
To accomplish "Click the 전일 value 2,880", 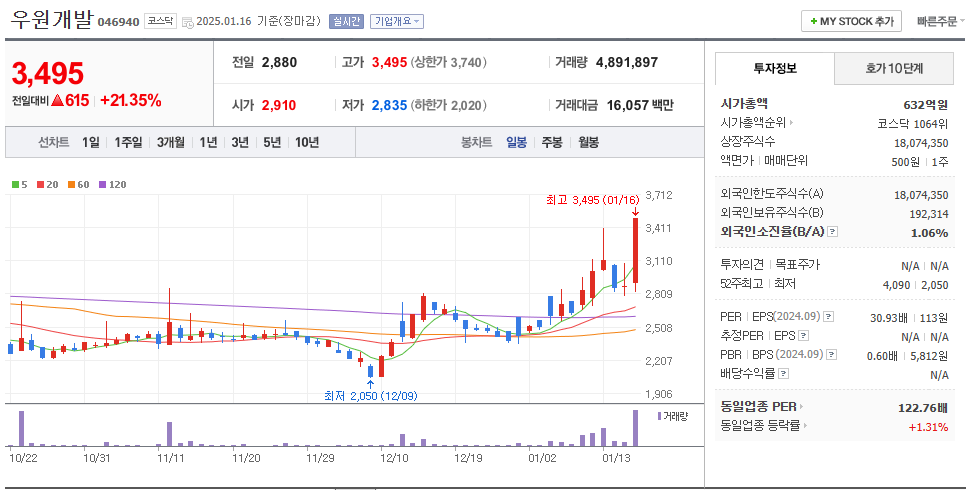I will tap(279, 63).
